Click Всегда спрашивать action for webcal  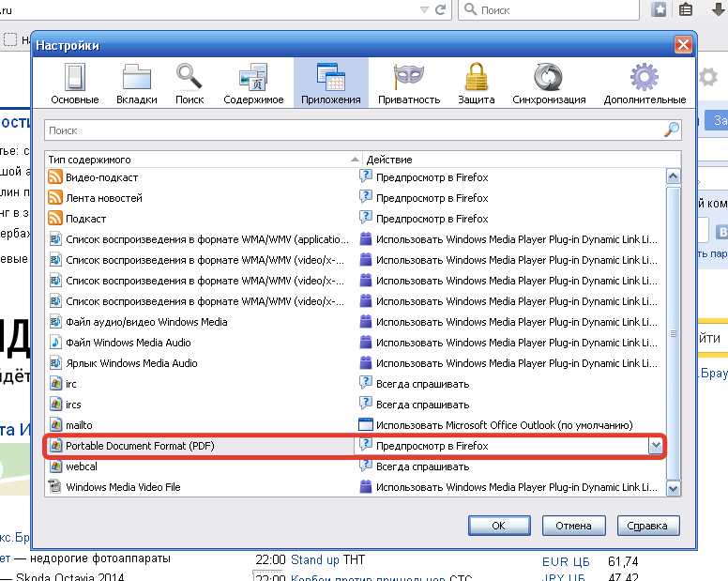point(422,466)
